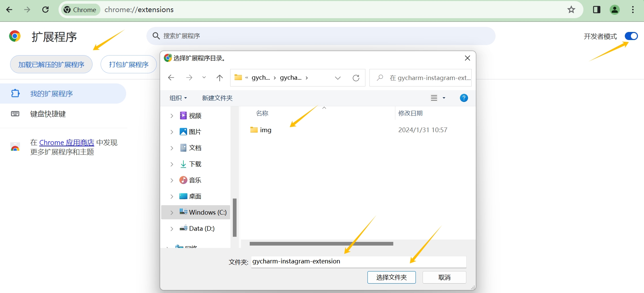Toggle developer mode switch off

(631, 36)
